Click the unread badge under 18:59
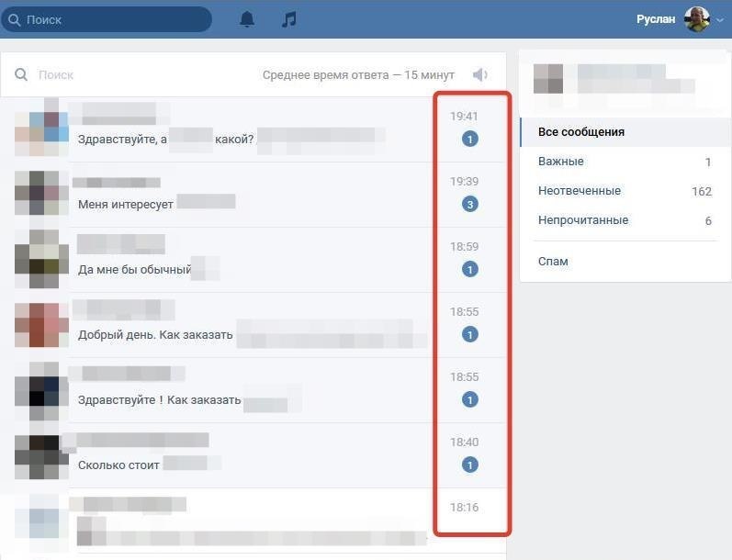The width and height of the screenshot is (732, 560). pyautogui.click(x=469, y=269)
